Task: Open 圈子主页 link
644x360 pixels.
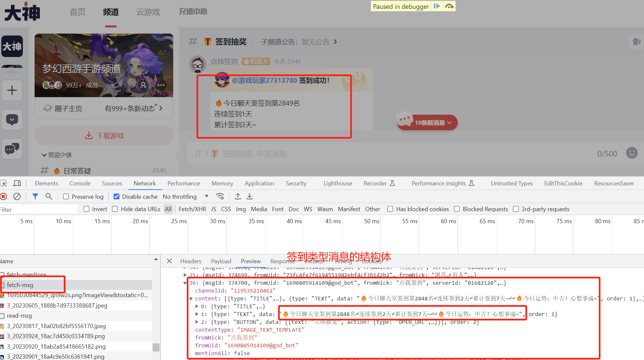Action: coord(63,108)
